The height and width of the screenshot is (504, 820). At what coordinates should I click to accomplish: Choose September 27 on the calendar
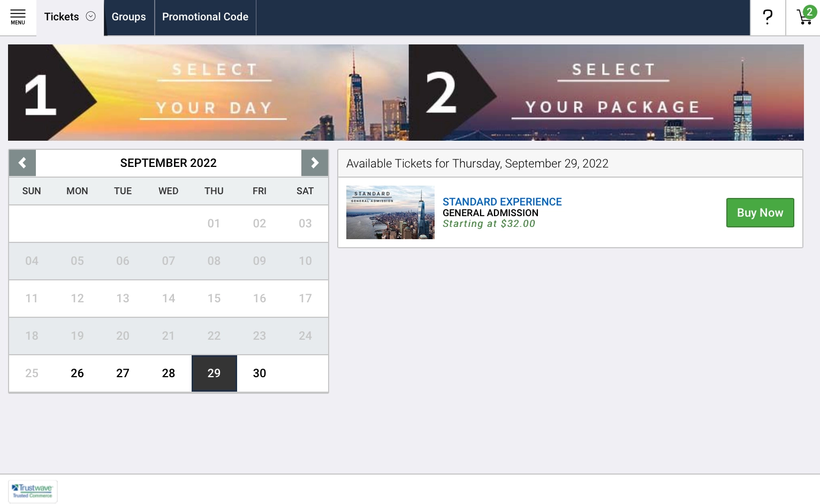click(123, 373)
